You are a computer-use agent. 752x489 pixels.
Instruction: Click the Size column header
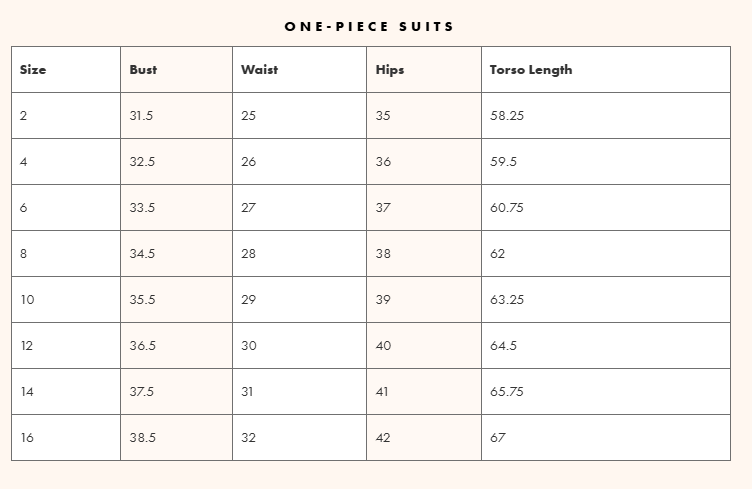(x=33, y=70)
